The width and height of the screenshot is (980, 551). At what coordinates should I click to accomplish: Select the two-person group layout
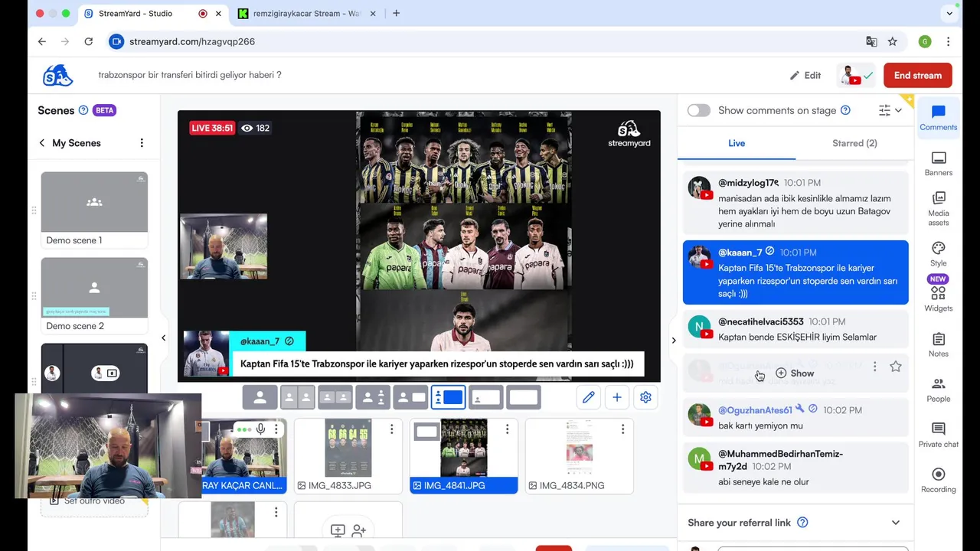335,397
